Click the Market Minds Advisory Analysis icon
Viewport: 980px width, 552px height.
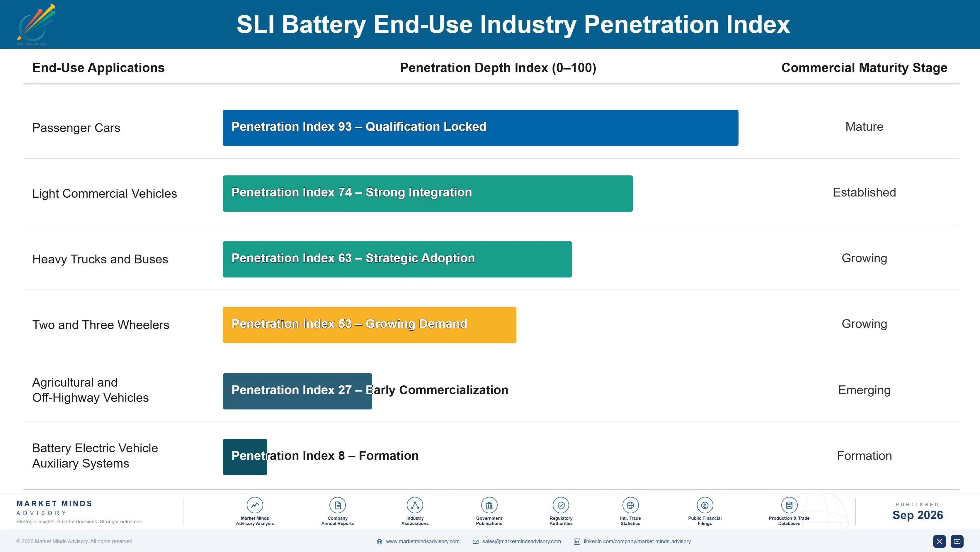click(x=255, y=505)
